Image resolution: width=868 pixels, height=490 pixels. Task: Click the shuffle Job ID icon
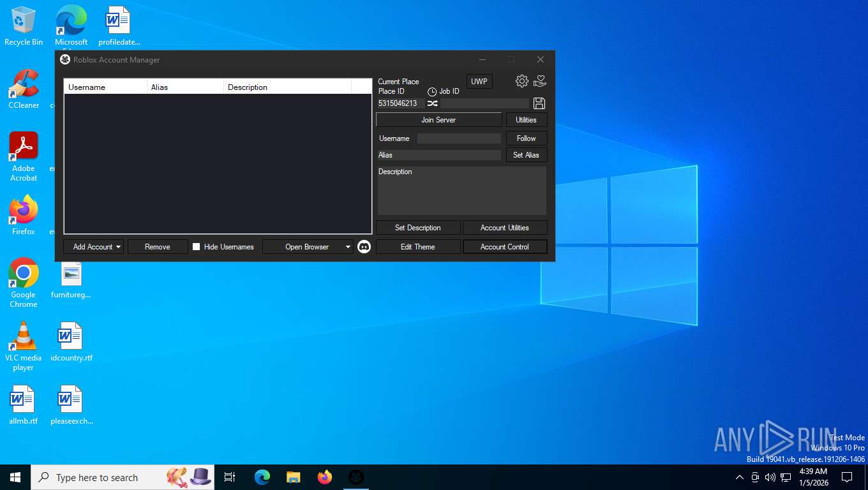(x=433, y=103)
